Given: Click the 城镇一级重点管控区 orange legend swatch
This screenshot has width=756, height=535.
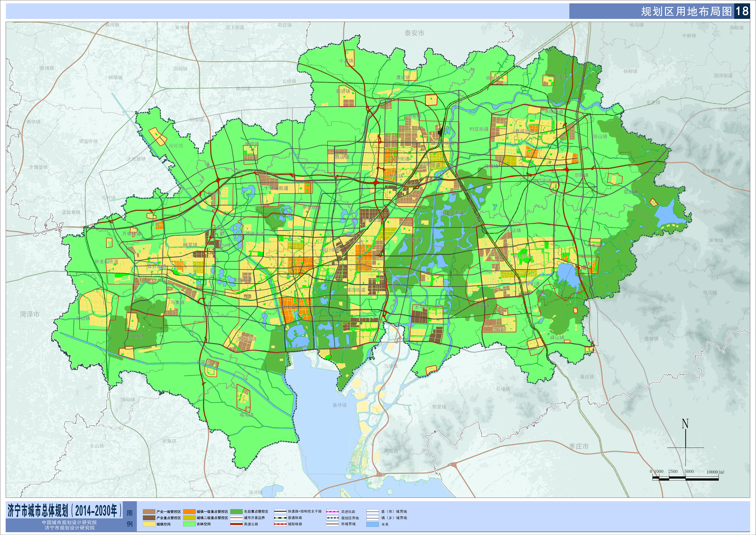Looking at the screenshot, I should [189, 512].
